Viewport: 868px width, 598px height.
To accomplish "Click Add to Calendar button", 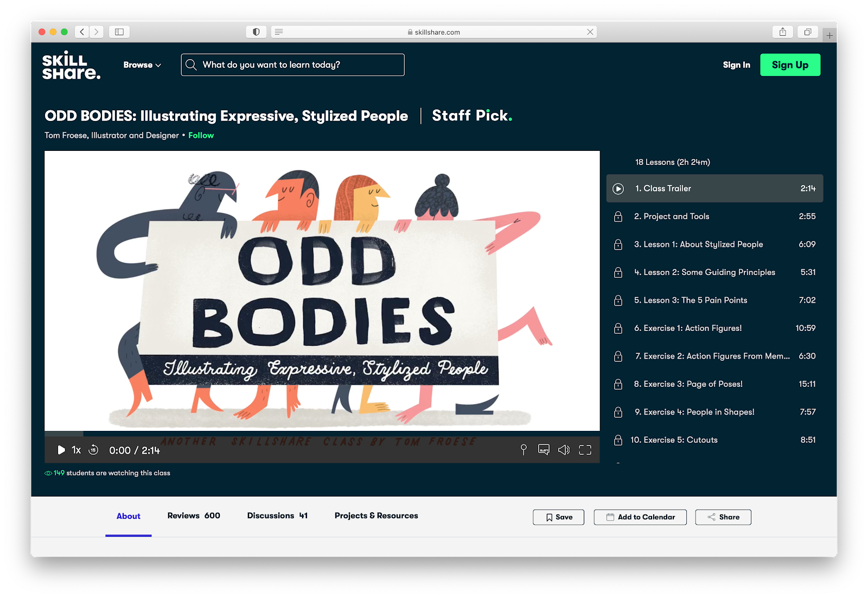I will pos(640,517).
